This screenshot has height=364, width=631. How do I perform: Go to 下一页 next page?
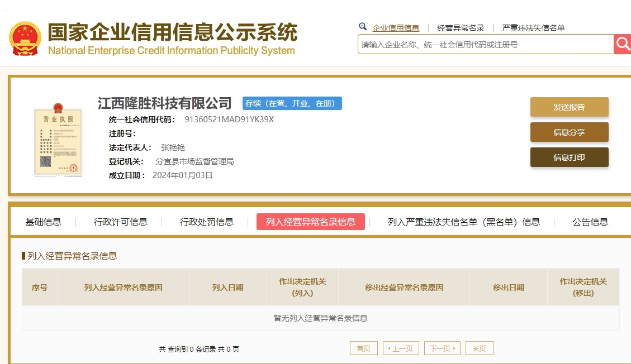(x=442, y=348)
